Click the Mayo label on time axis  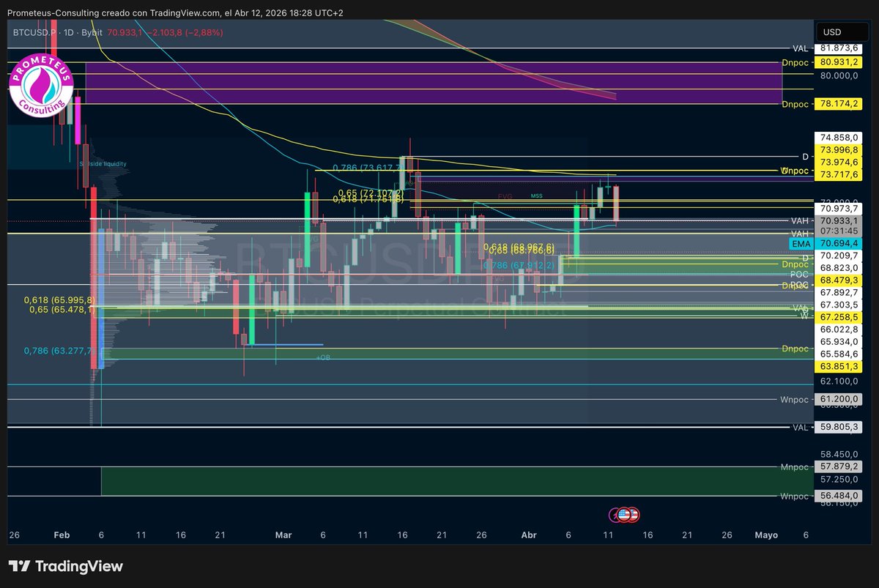pyautogui.click(x=765, y=535)
